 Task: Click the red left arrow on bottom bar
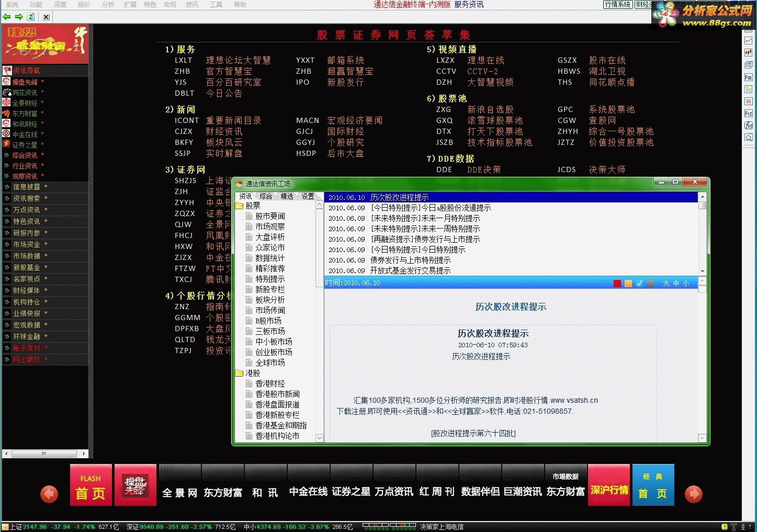coord(49,494)
